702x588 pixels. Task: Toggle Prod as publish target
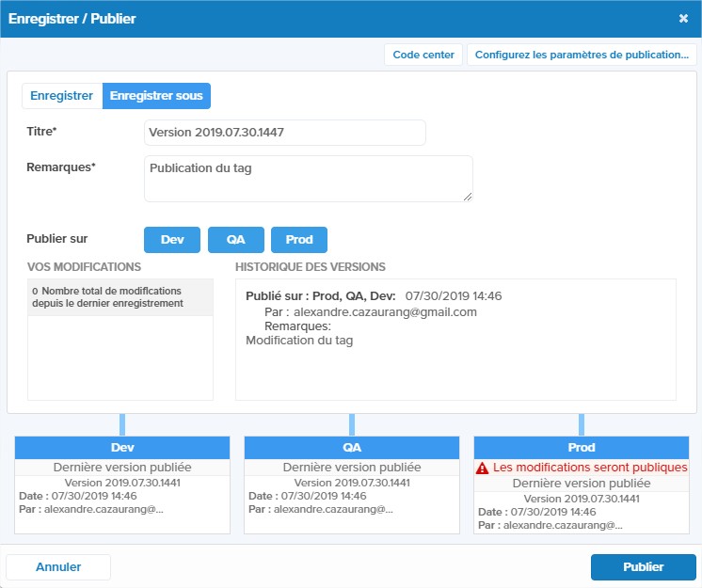[299, 240]
